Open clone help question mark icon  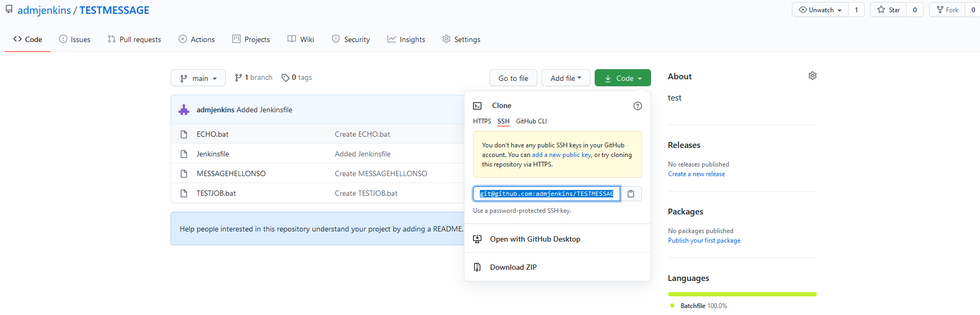click(638, 106)
